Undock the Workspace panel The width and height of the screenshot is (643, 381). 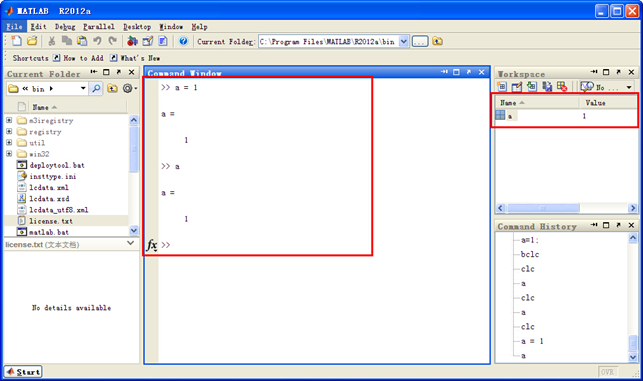(619, 72)
